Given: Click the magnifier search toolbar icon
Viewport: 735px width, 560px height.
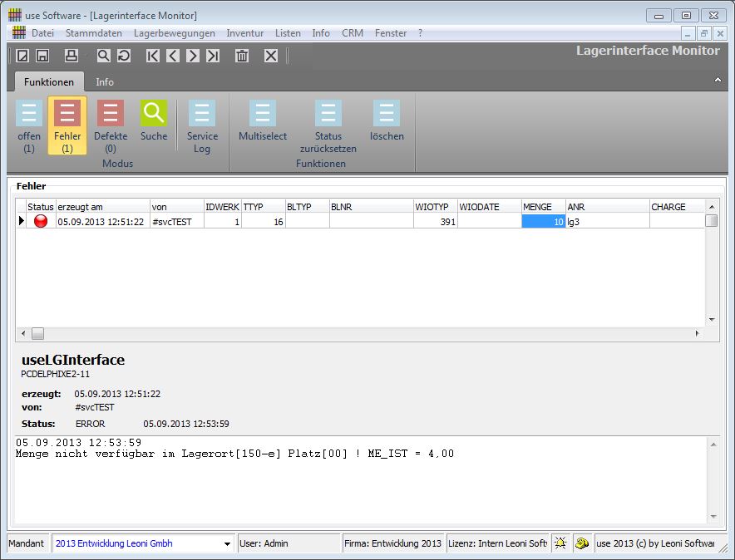Looking at the screenshot, I should click(x=104, y=56).
